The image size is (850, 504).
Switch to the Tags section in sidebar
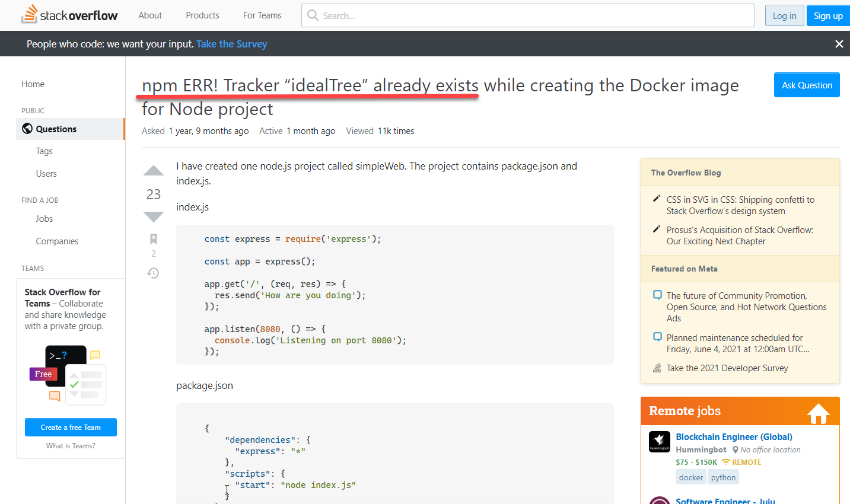click(x=44, y=151)
